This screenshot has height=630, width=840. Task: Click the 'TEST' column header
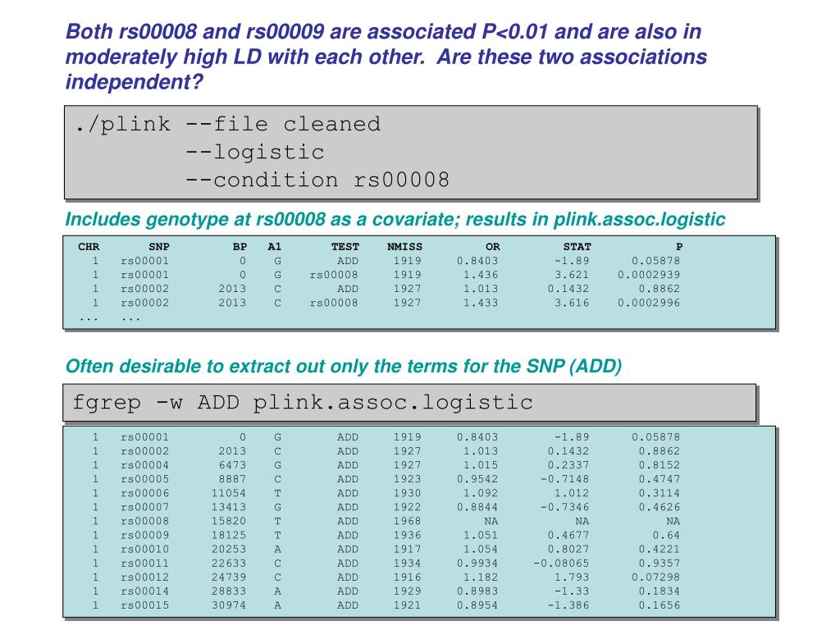point(345,247)
